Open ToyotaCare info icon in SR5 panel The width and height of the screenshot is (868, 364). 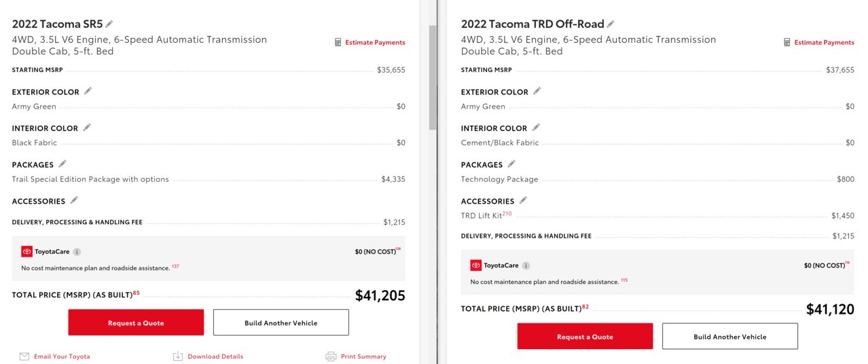[x=77, y=252]
